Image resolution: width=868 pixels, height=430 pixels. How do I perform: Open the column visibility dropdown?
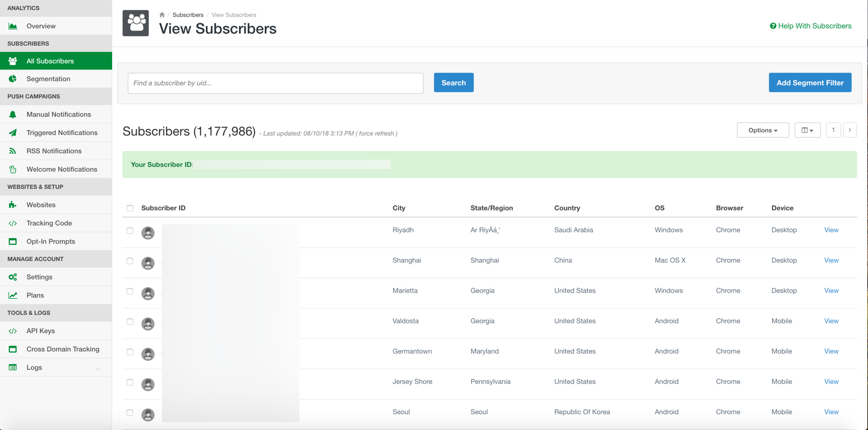click(807, 130)
